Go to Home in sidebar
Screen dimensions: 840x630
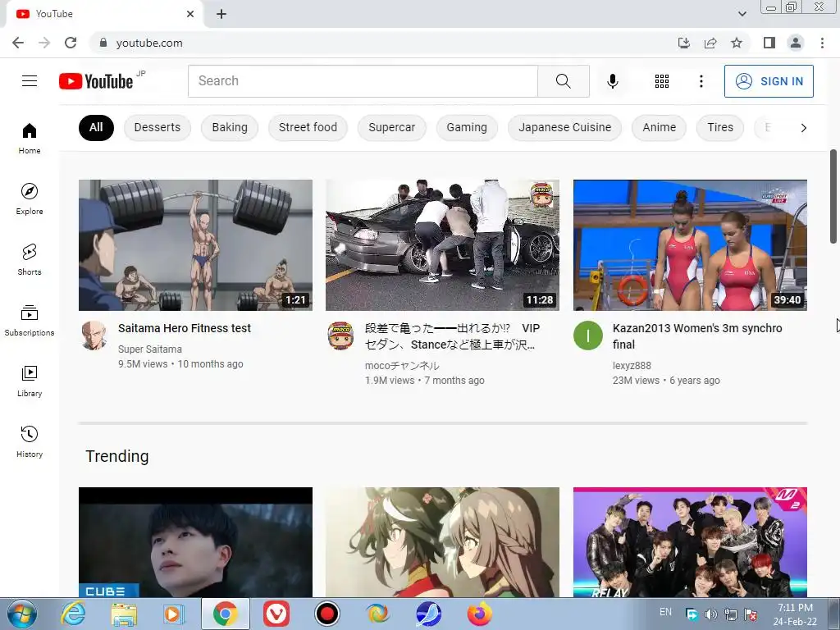(x=30, y=139)
